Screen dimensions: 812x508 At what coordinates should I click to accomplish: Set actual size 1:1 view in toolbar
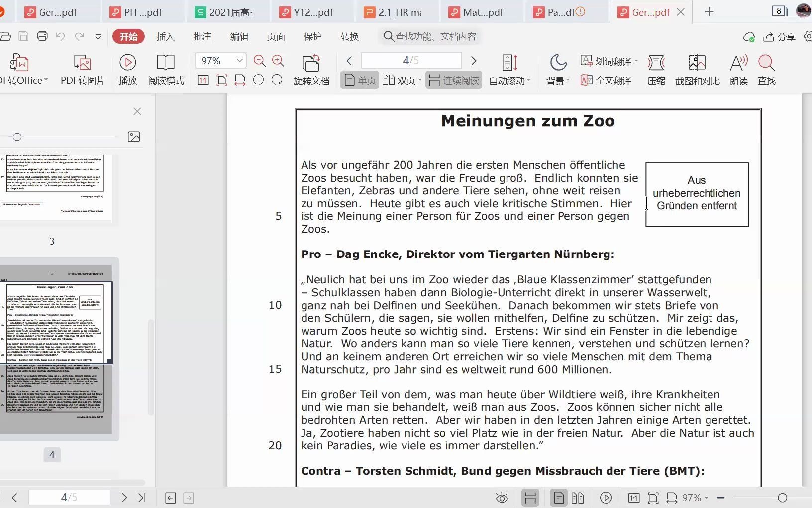pos(203,80)
